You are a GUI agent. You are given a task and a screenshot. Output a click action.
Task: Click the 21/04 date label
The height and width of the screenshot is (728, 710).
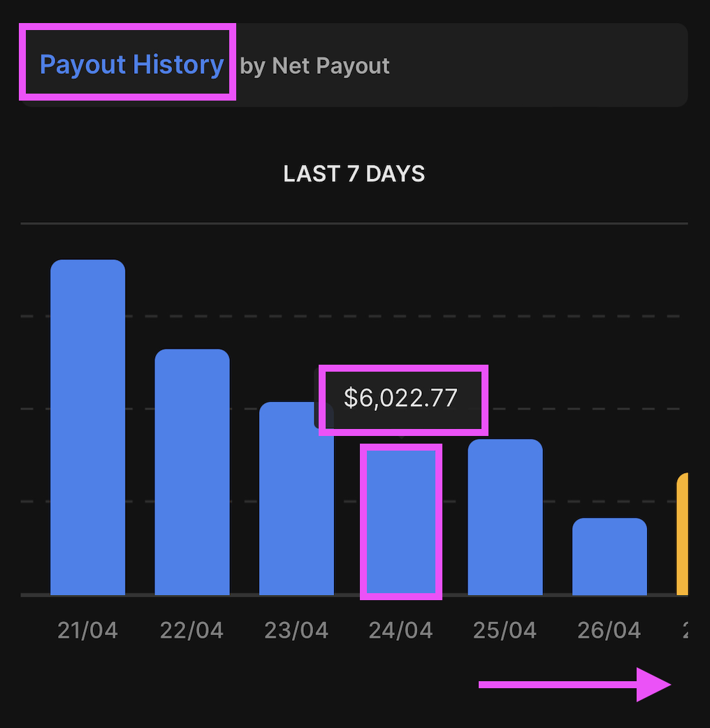tap(87, 631)
